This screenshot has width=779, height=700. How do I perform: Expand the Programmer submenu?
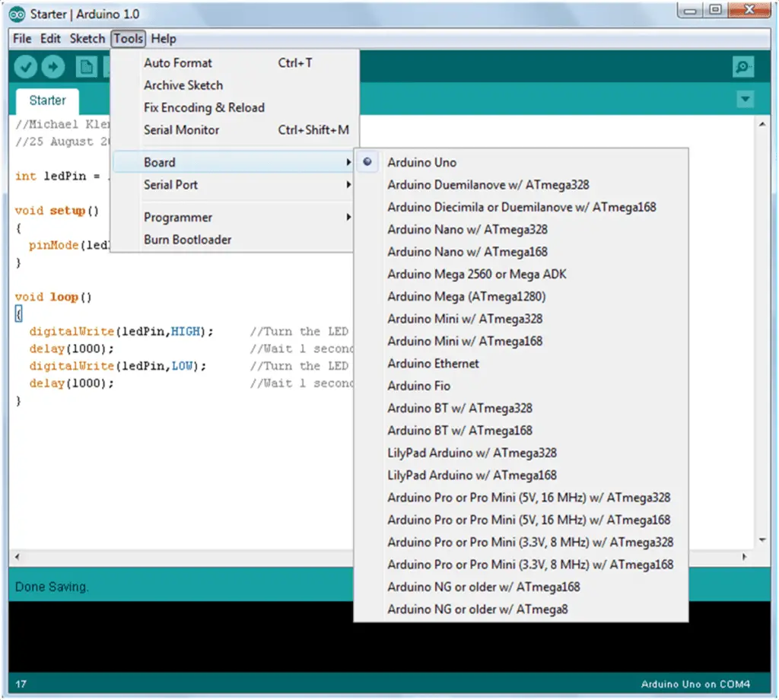(x=177, y=217)
